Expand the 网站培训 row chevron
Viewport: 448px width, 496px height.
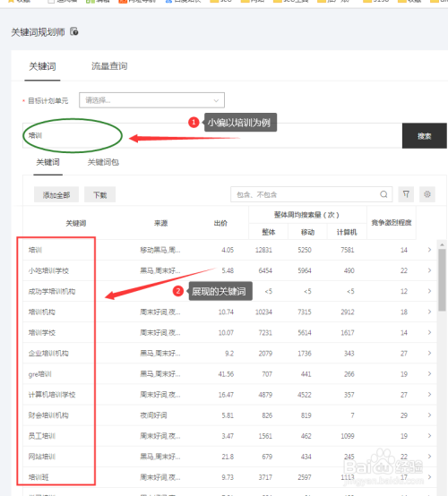tap(429, 457)
